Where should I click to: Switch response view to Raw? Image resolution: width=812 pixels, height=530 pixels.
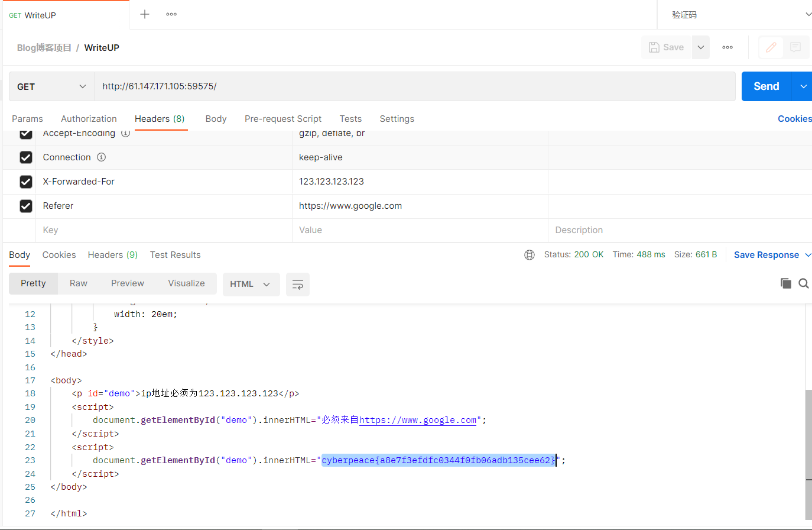[79, 283]
